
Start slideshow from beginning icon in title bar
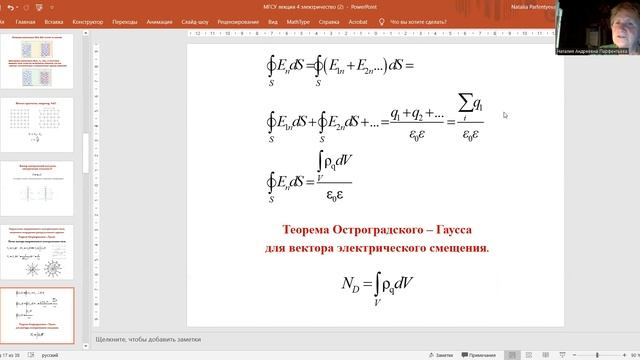pyautogui.click(x=39, y=7)
